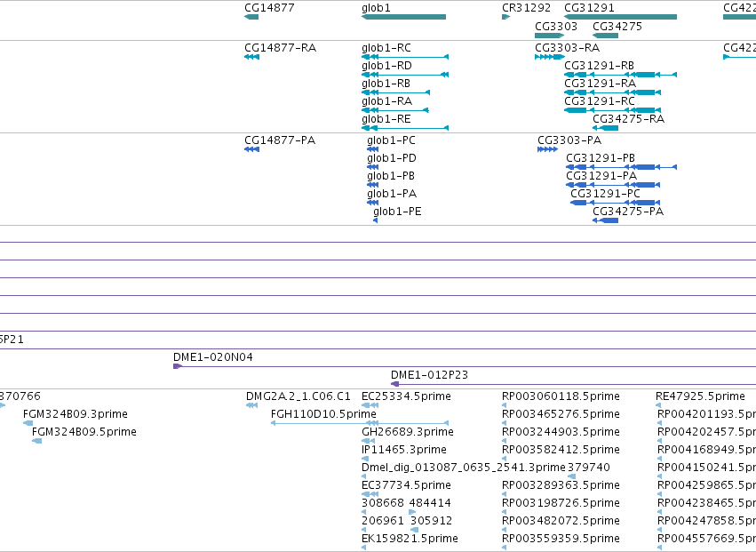
Task: Click the CG3303 gene feature
Action: [x=549, y=36]
